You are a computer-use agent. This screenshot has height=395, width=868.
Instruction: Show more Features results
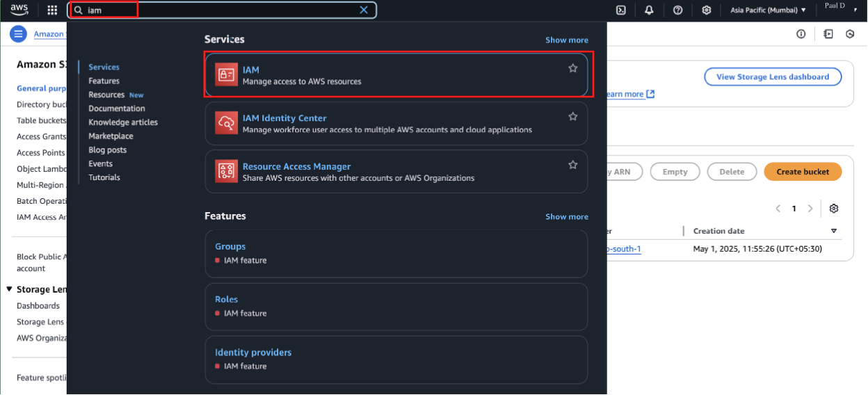[x=567, y=217]
